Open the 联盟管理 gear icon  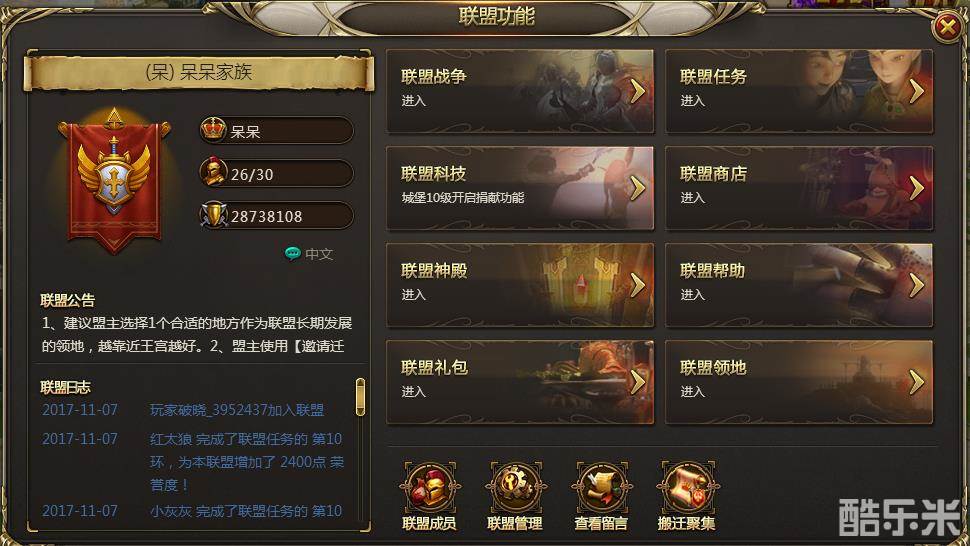coord(515,488)
